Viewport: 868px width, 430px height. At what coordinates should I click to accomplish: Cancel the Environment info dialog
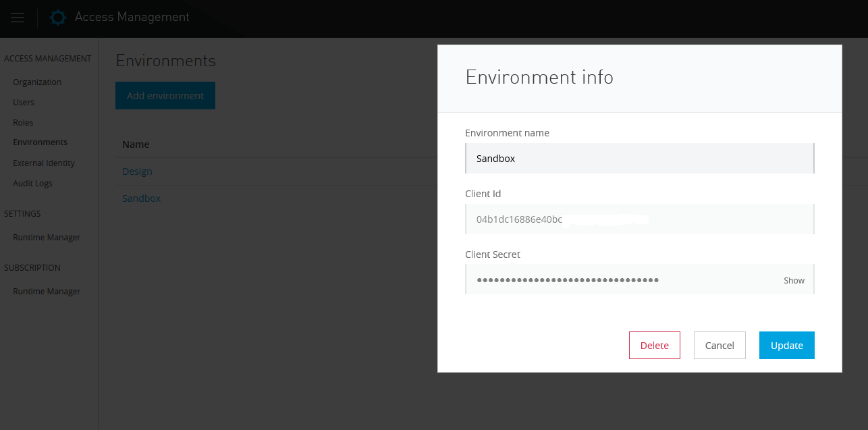(720, 345)
